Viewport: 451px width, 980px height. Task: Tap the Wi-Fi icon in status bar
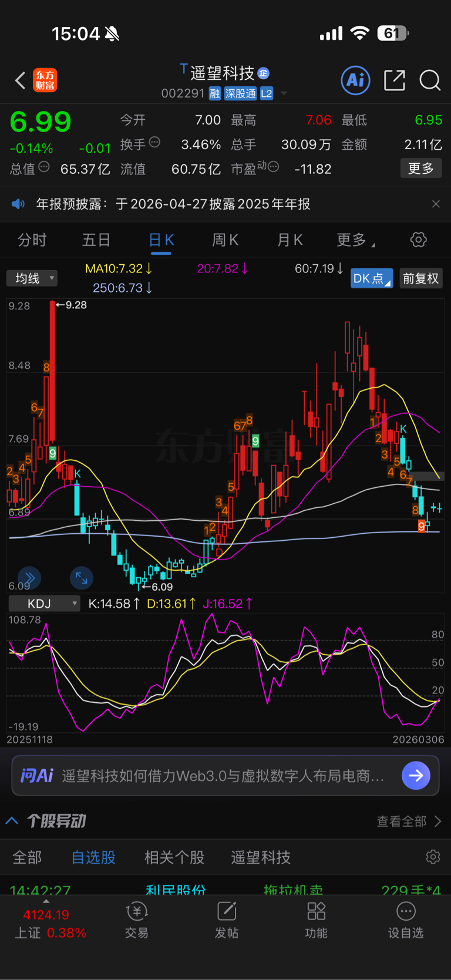[x=359, y=33]
